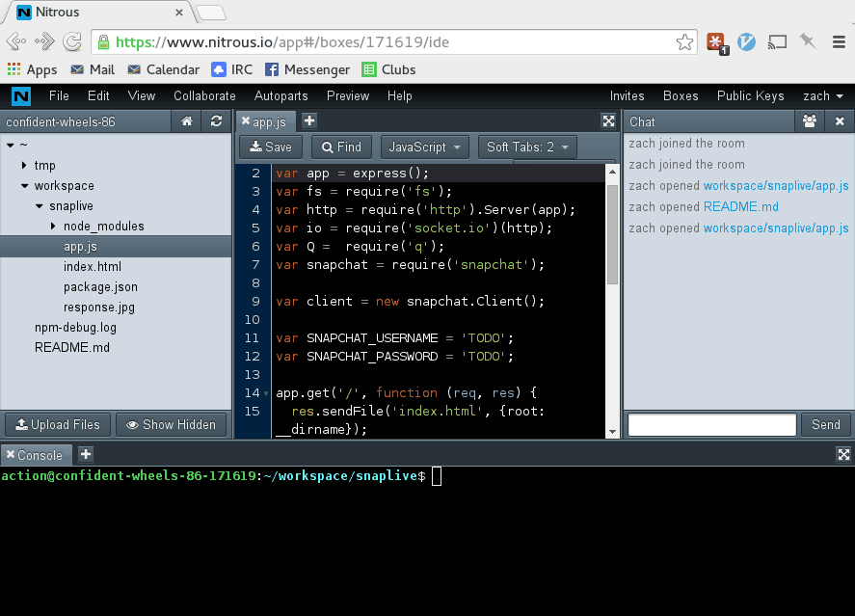Add a new editor tab with the plus icon
Viewport: 855px width, 616px height.
(x=309, y=121)
